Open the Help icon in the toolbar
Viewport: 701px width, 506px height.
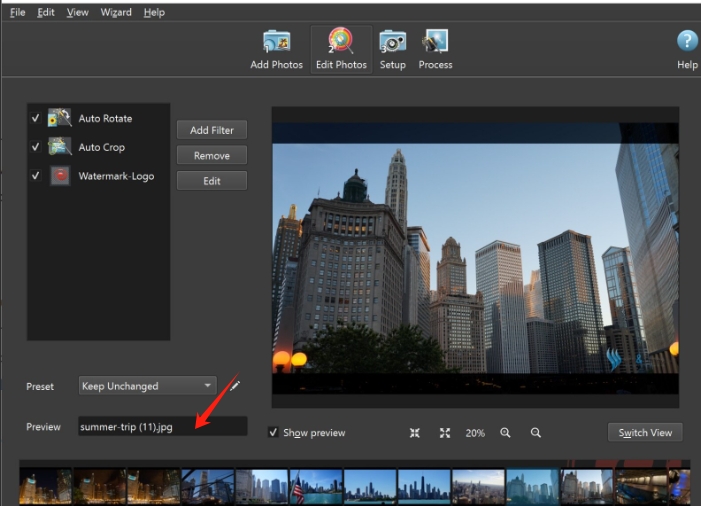tap(687, 50)
